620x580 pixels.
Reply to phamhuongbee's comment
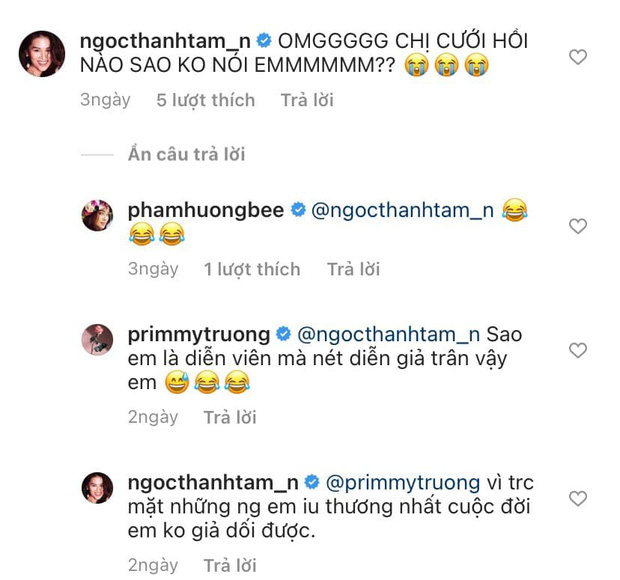pos(354,269)
